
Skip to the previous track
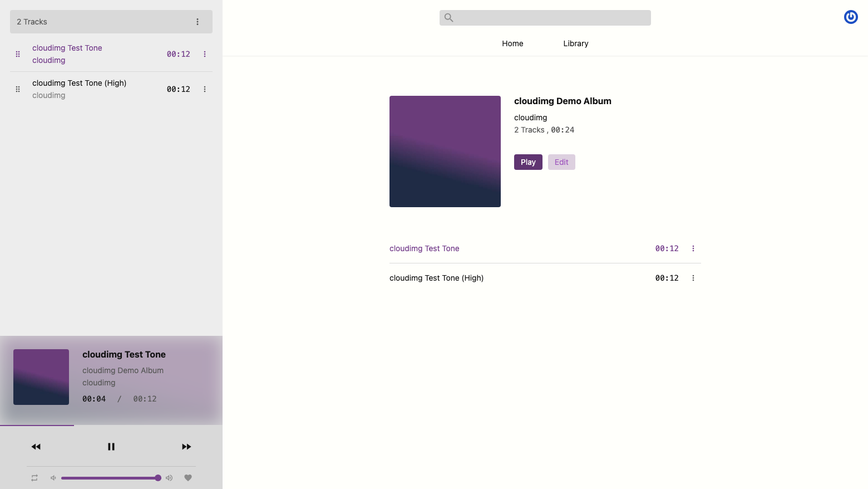[36, 447]
